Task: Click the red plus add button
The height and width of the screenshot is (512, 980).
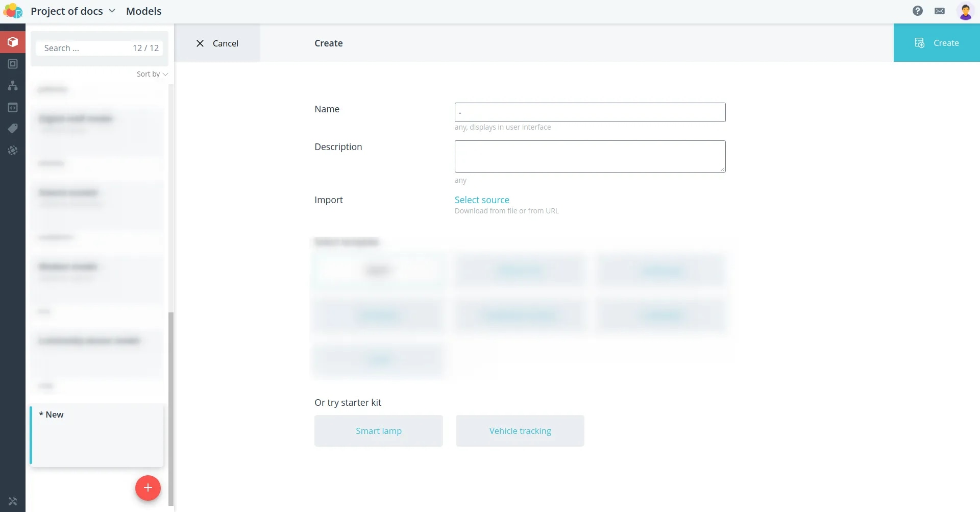Action: [x=148, y=488]
